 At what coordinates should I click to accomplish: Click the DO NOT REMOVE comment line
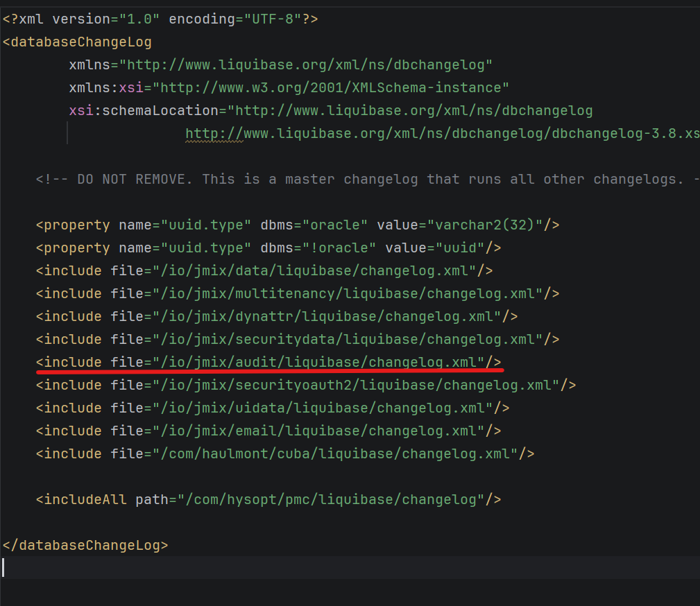(x=366, y=179)
